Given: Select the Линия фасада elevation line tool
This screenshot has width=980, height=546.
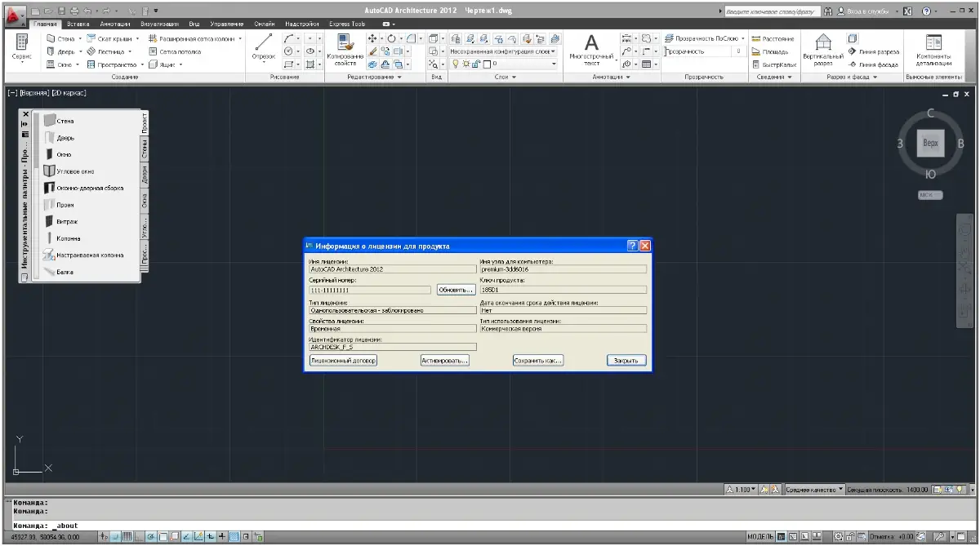Looking at the screenshot, I should (x=874, y=64).
